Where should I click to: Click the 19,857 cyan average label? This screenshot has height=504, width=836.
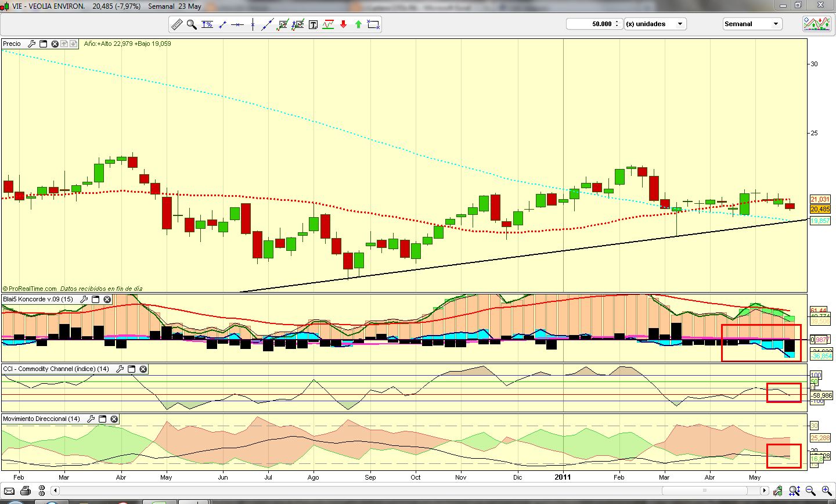click(820, 221)
